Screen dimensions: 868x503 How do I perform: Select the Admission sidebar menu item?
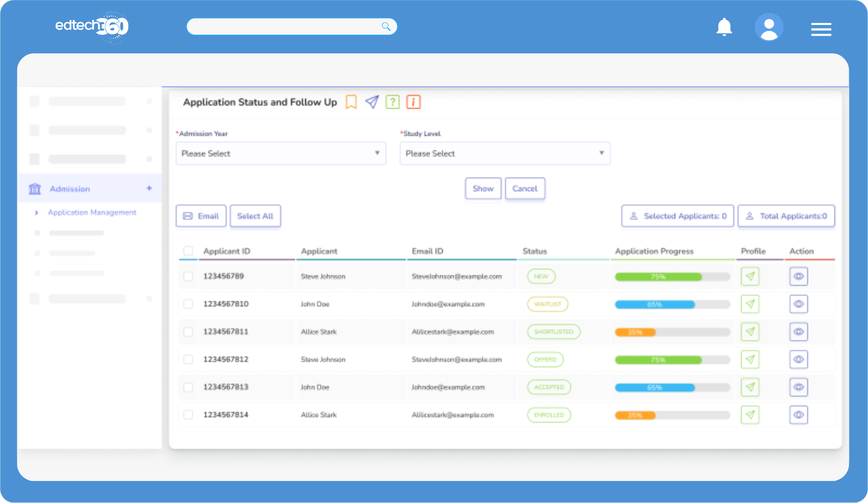pos(90,188)
